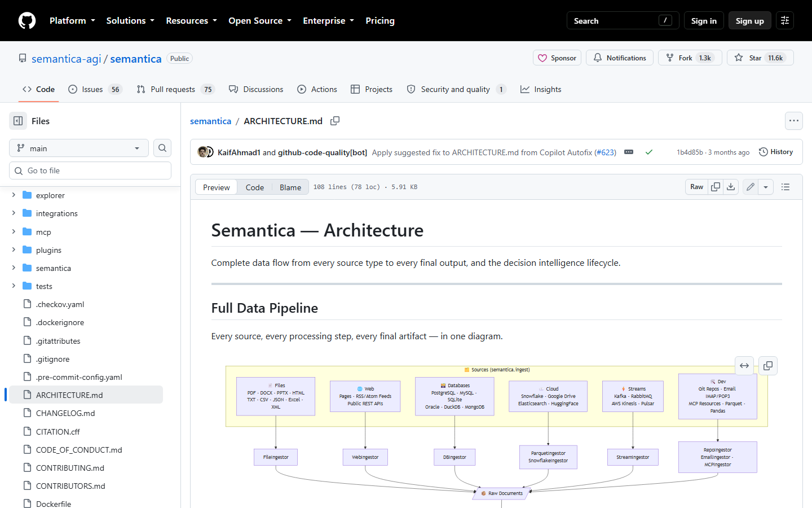This screenshot has width=812, height=508.
Task: Copy the ARCHITECTURE.md file path icon
Action: (x=335, y=121)
